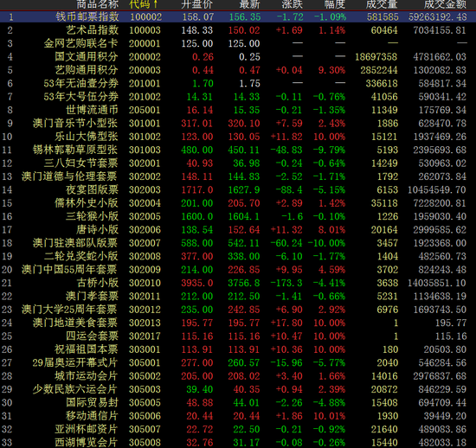Select the 澳门道德与伦理套票 row

tap(238, 176)
